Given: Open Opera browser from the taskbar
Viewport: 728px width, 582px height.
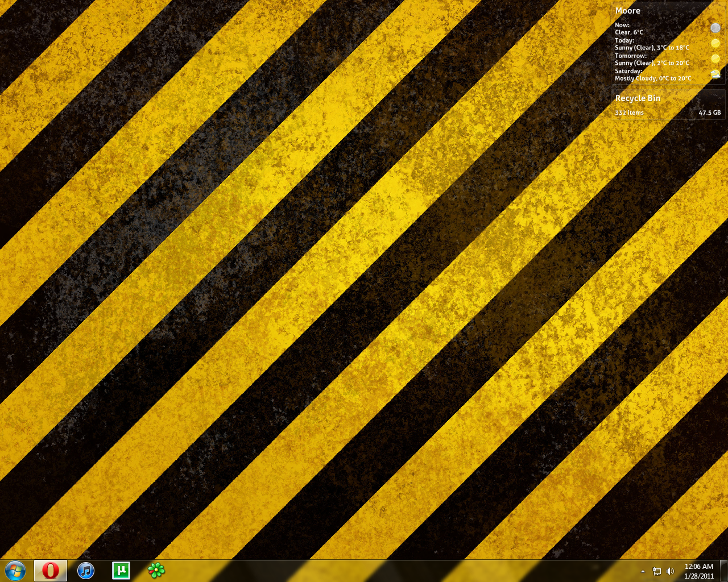Looking at the screenshot, I should click(50, 571).
